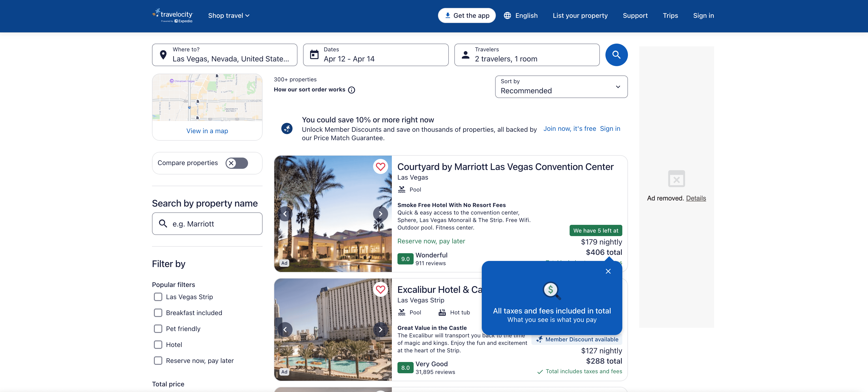Click the Travelocity logo
The height and width of the screenshot is (392, 868).
(x=173, y=15)
